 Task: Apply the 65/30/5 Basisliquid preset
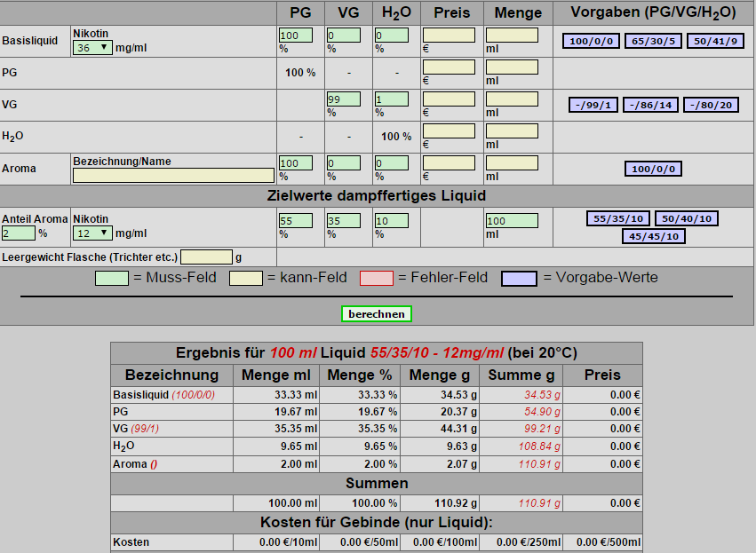(654, 42)
